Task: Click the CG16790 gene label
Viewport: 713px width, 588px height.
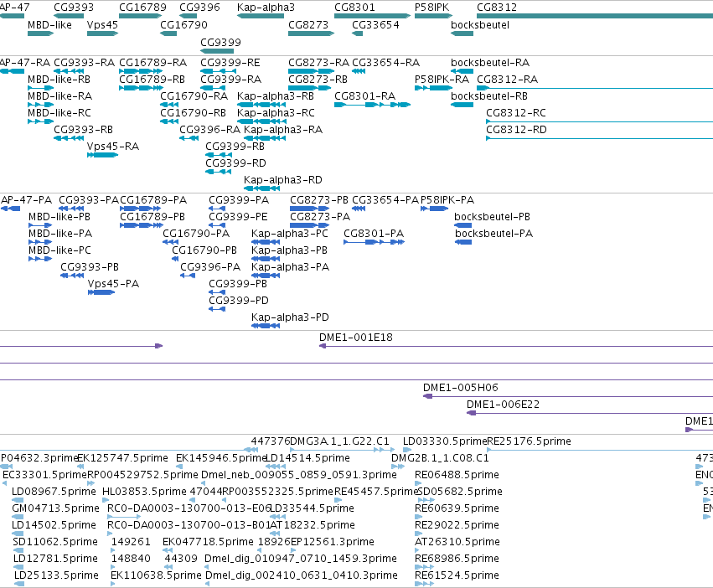Action: point(183,24)
